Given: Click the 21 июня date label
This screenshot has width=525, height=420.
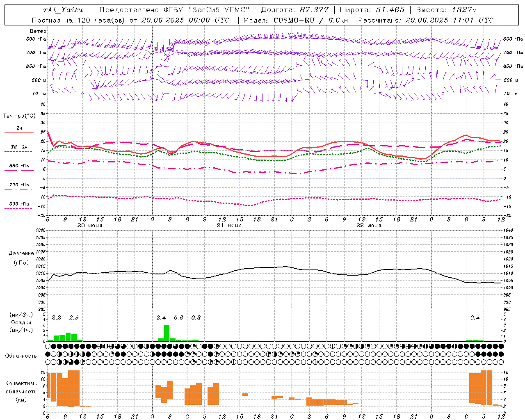Looking at the screenshot, I should [229, 226].
